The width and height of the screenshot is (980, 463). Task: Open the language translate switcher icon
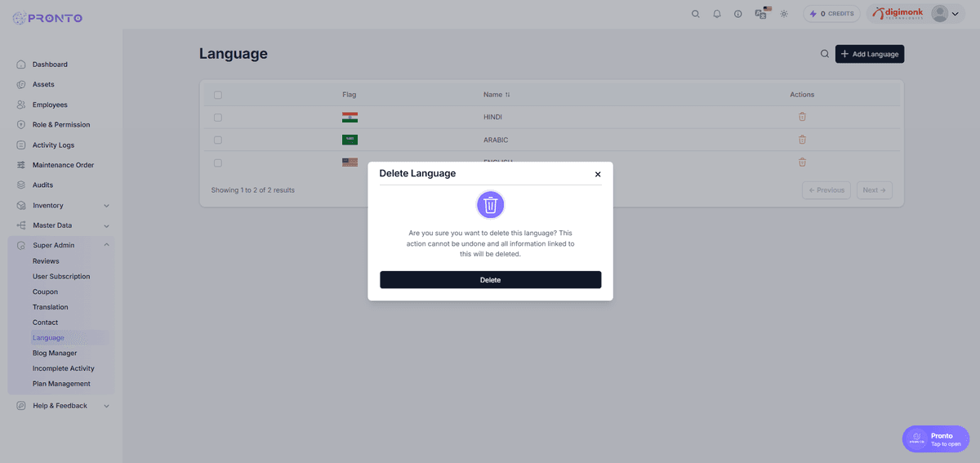[x=762, y=13]
